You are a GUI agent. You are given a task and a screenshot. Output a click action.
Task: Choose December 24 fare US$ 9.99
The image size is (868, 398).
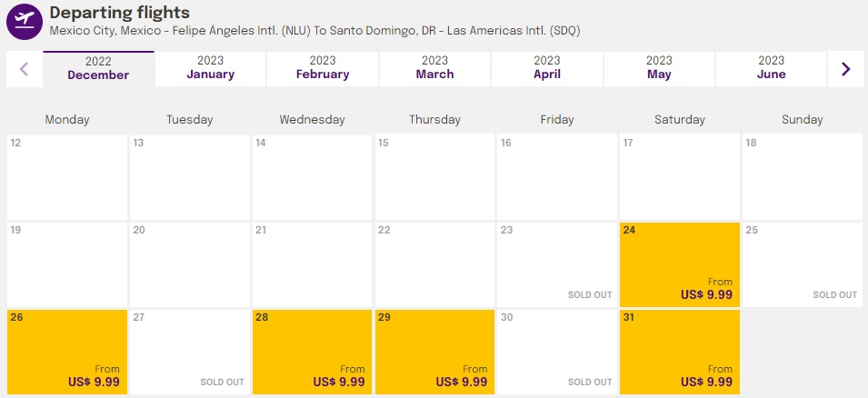pos(680,264)
